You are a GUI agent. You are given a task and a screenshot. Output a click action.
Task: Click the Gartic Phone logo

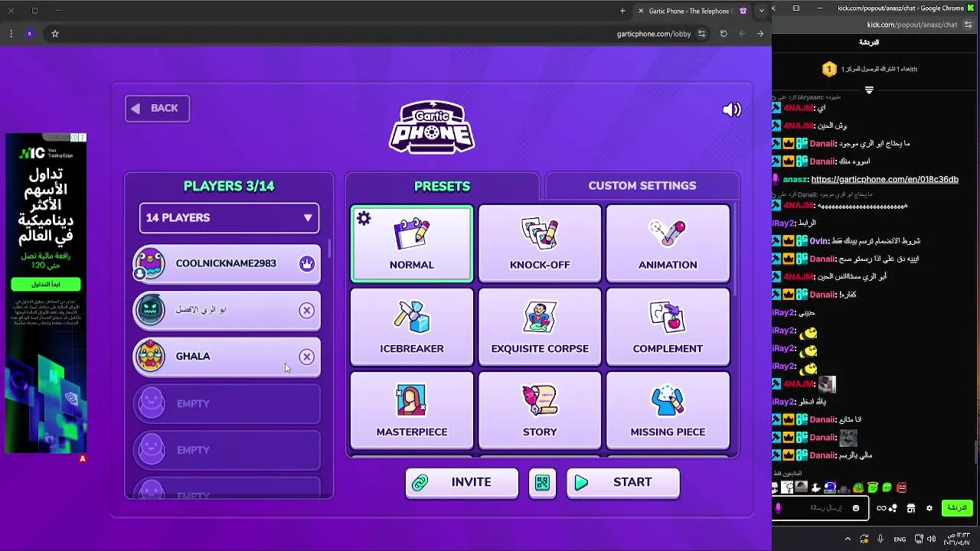coord(432,128)
